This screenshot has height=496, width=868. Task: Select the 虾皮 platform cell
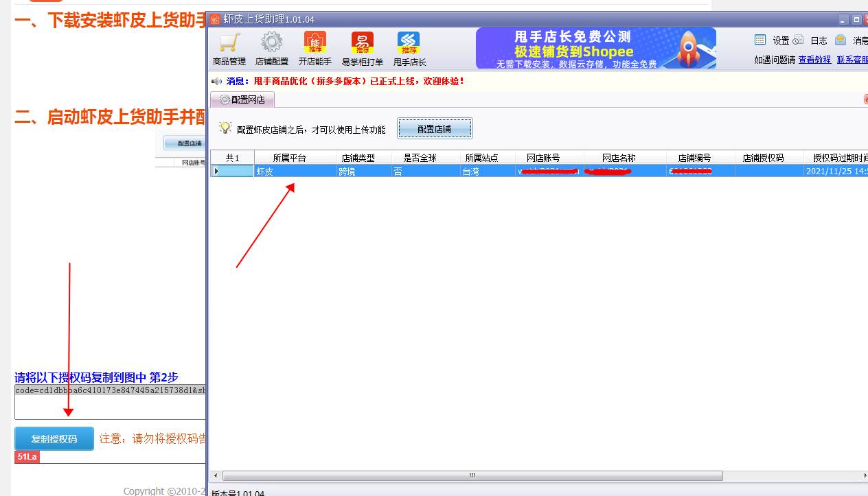point(295,171)
